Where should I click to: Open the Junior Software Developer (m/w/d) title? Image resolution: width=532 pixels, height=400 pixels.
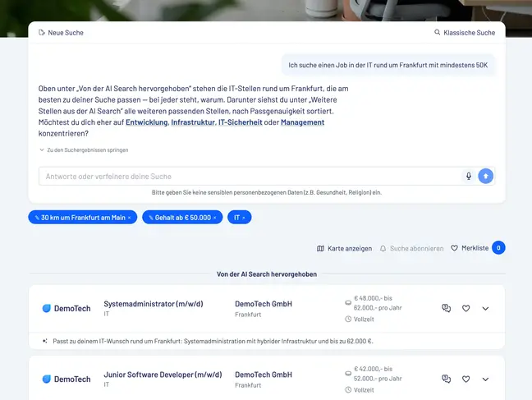click(163, 375)
